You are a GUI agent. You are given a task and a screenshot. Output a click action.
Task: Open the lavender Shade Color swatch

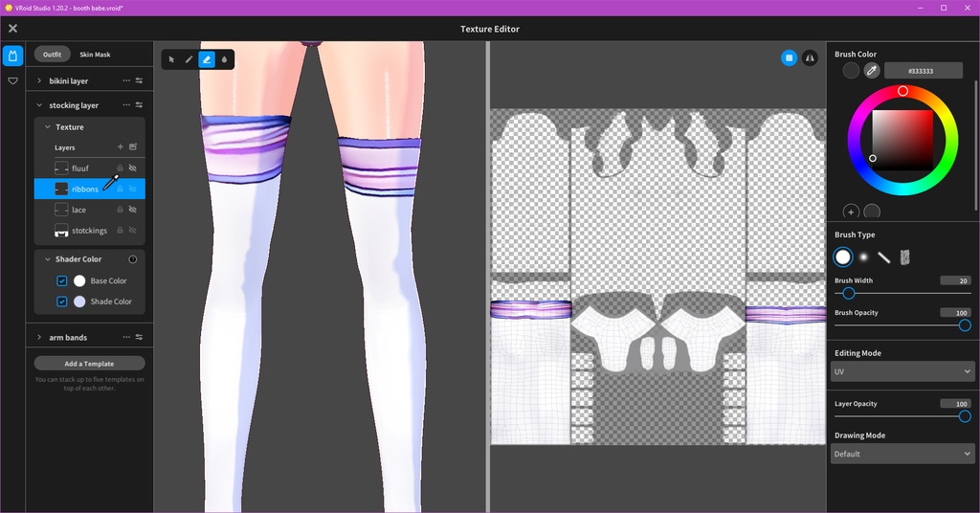[x=79, y=301]
